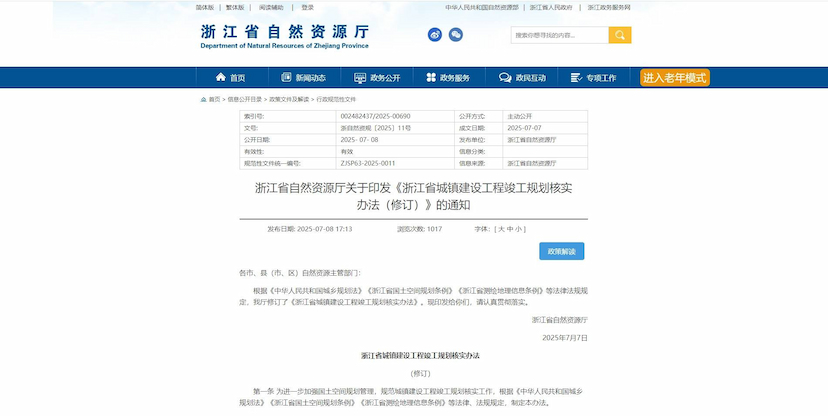The height and width of the screenshot is (416, 828).
Task: Click the 专项工作 checklist icon
Action: (x=577, y=78)
